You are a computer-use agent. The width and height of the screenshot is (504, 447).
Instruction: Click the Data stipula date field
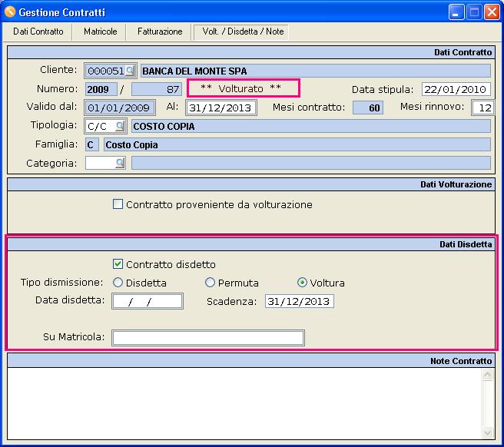click(456, 89)
